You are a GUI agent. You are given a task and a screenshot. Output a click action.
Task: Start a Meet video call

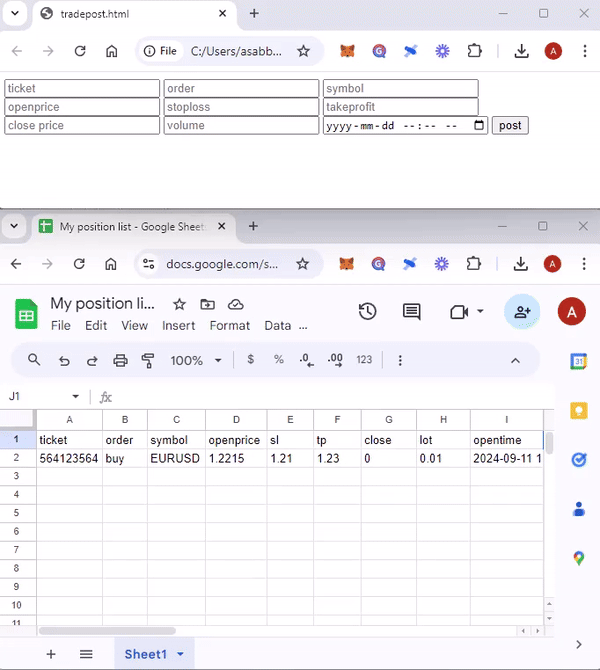click(459, 312)
